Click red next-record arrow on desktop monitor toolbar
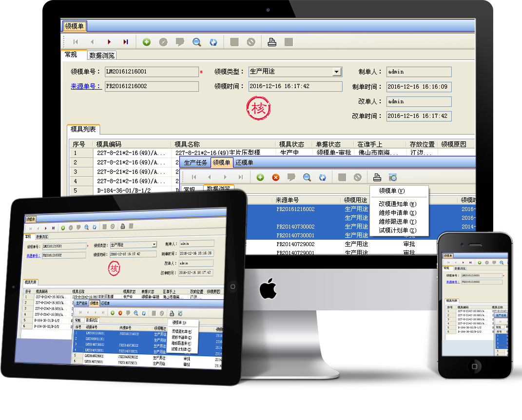 click(109, 42)
